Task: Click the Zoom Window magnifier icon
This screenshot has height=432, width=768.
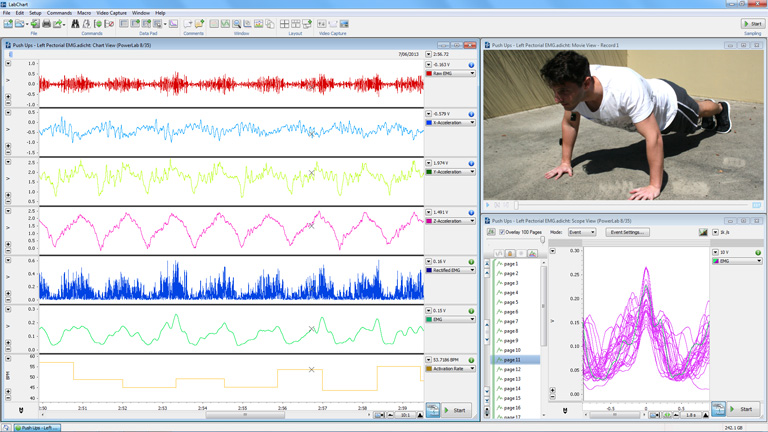Action: [236, 24]
